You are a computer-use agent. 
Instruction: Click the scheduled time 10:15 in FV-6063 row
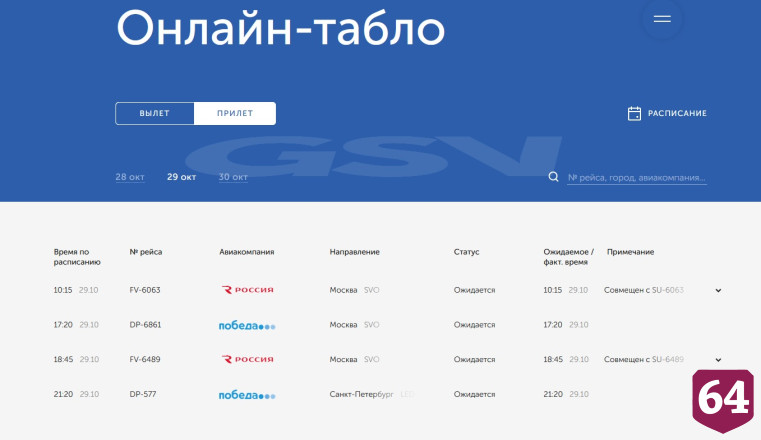coord(63,290)
